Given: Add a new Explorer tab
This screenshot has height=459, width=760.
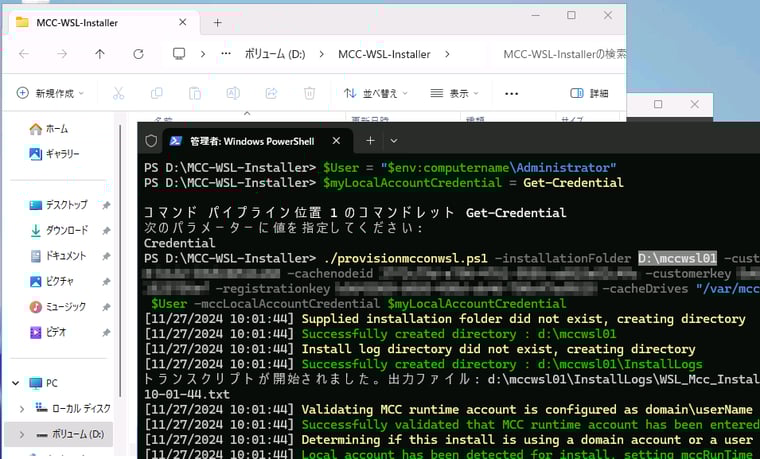Looking at the screenshot, I should click(x=218, y=23).
